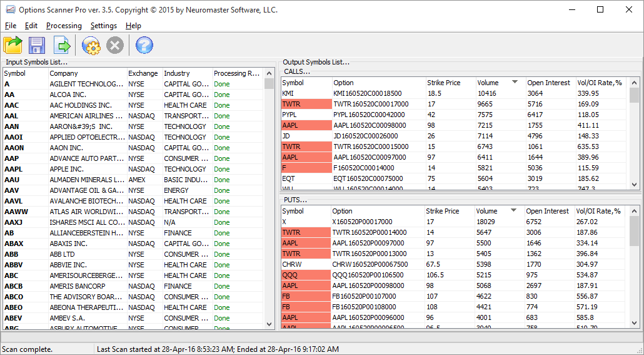Image resolution: width=644 pixels, height=355 pixels.
Task: Select FB160520P00107000 put row
Action: tap(455, 296)
